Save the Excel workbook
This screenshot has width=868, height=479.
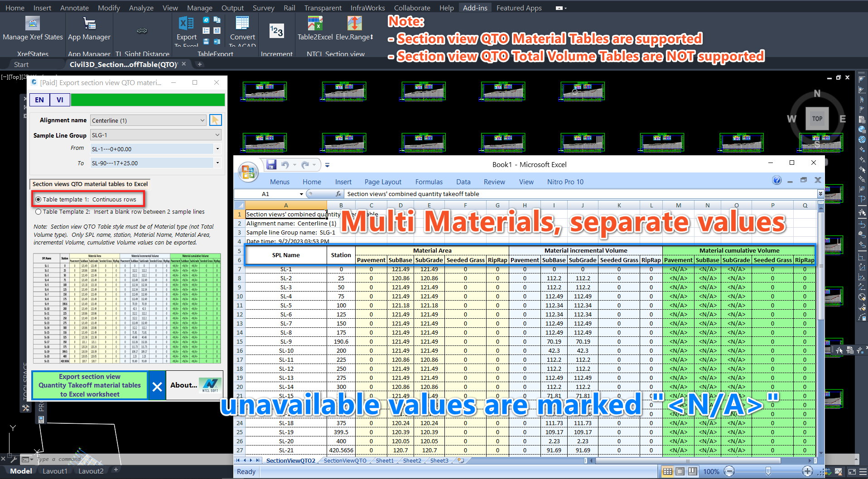coord(271,165)
